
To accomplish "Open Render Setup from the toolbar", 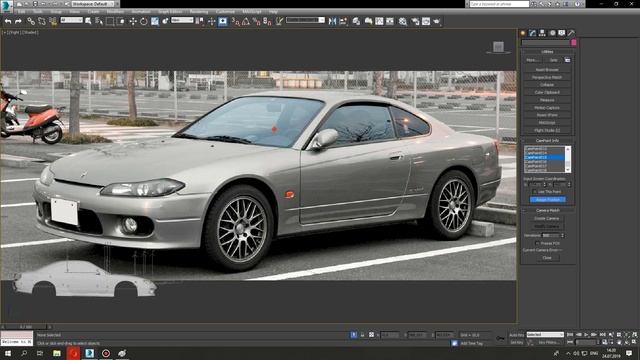I will [415, 21].
